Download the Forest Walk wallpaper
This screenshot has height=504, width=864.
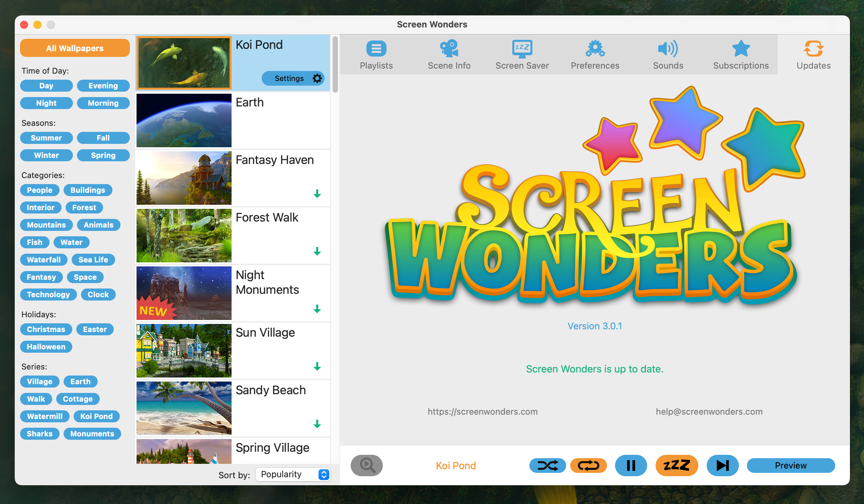[317, 251]
